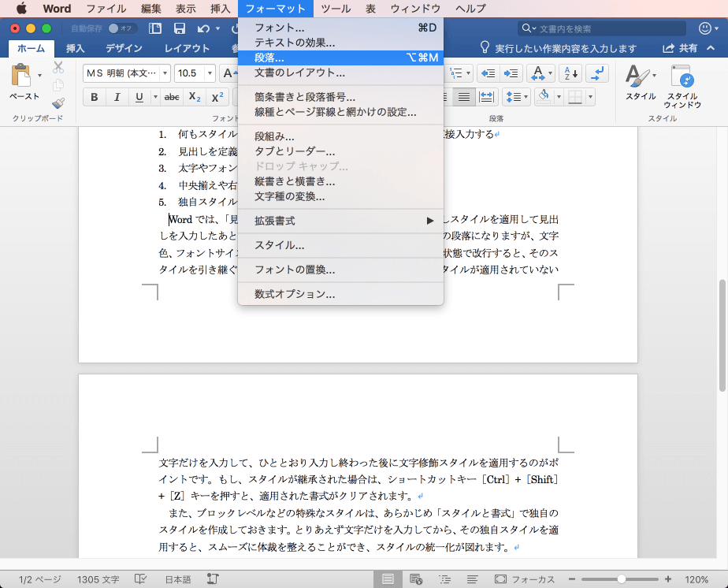Image resolution: width=728 pixels, height=588 pixels.
Task: Toggle show paragraph marks icon
Action: (597, 73)
